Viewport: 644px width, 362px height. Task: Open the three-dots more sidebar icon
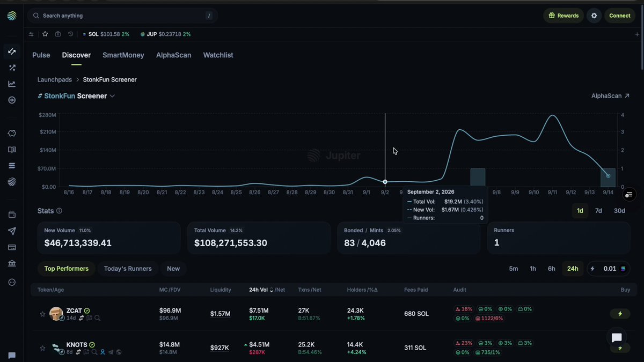(x=12, y=282)
